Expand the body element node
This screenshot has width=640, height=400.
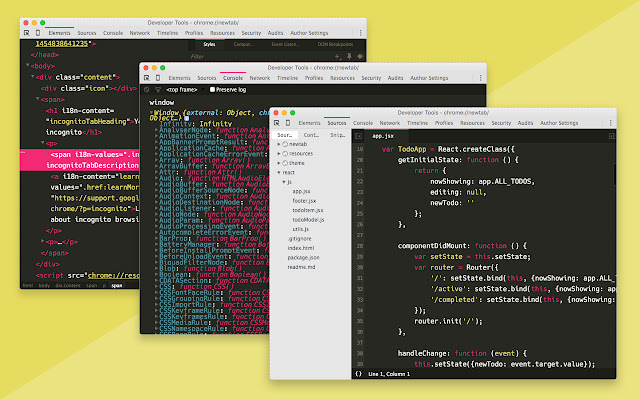(x=29, y=66)
